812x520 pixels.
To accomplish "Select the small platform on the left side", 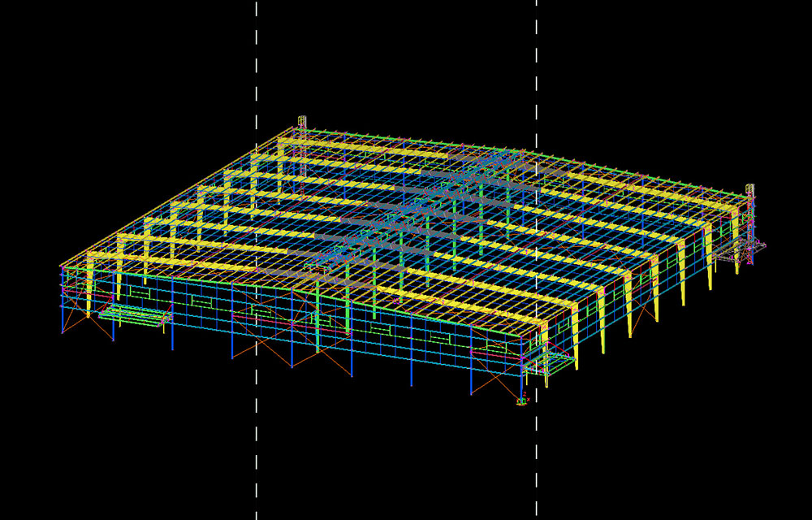I will [134, 317].
